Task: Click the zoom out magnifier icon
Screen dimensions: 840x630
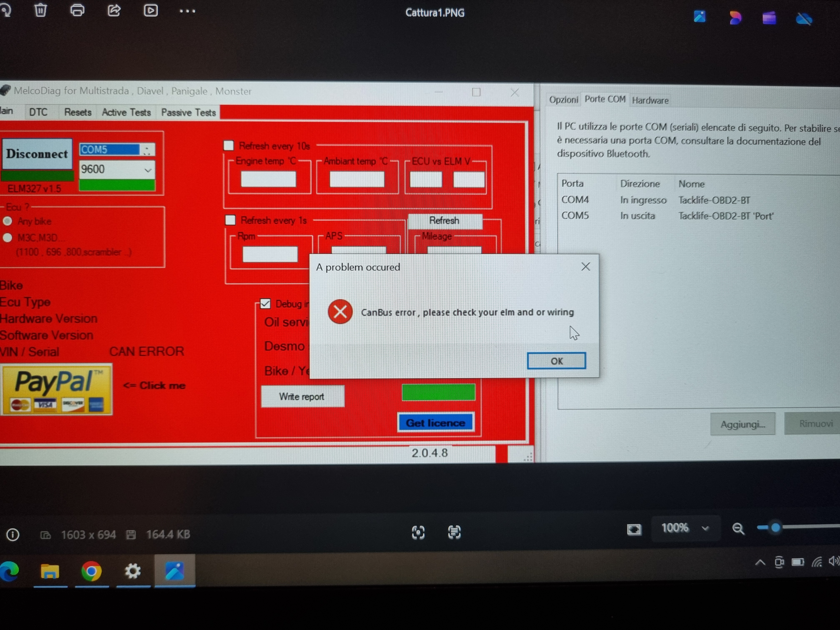Action: point(738,529)
